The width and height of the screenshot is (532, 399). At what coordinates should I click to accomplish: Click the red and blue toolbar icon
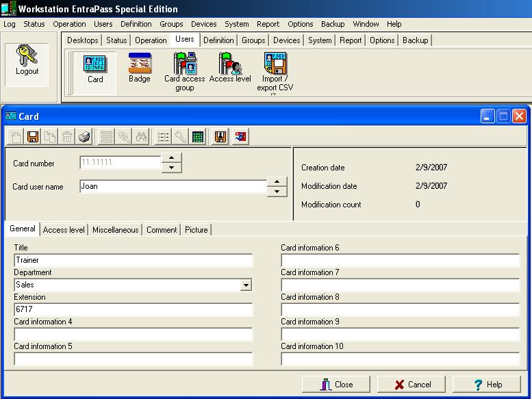pos(240,137)
